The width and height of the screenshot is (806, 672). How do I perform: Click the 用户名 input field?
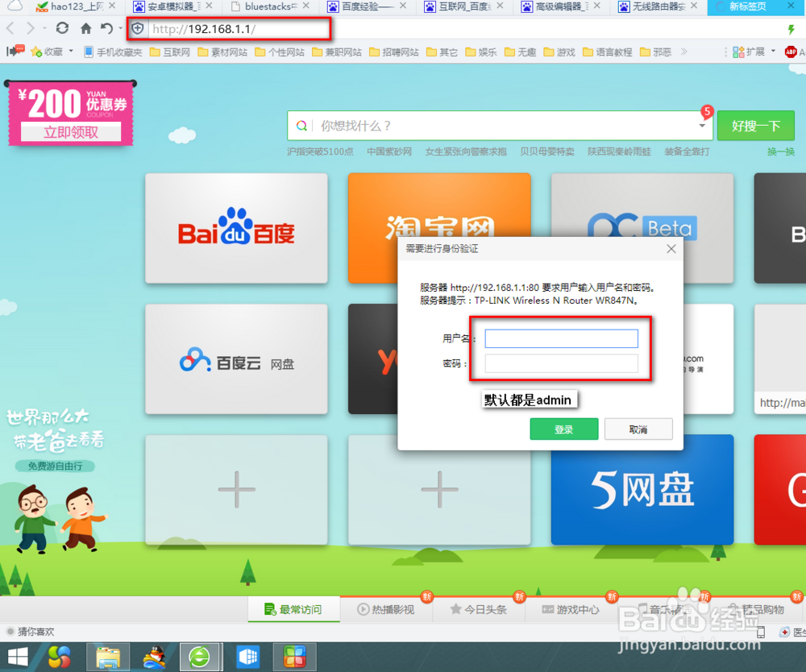coord(560,338)
